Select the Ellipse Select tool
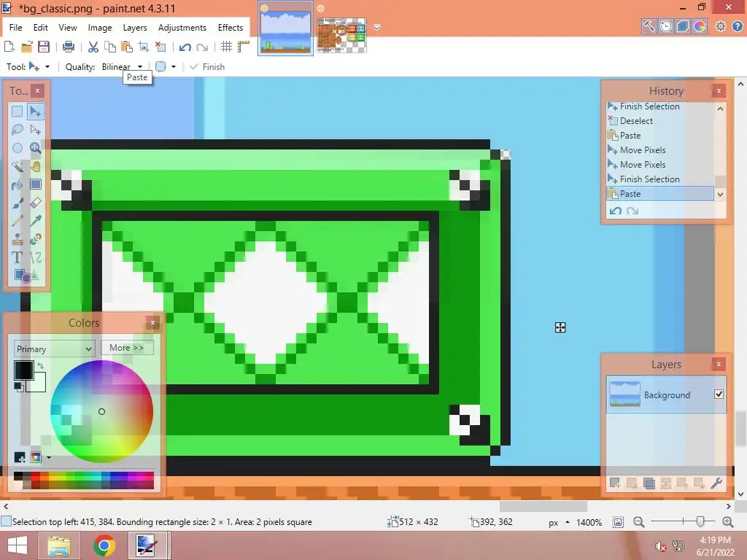 click(18, 147)
